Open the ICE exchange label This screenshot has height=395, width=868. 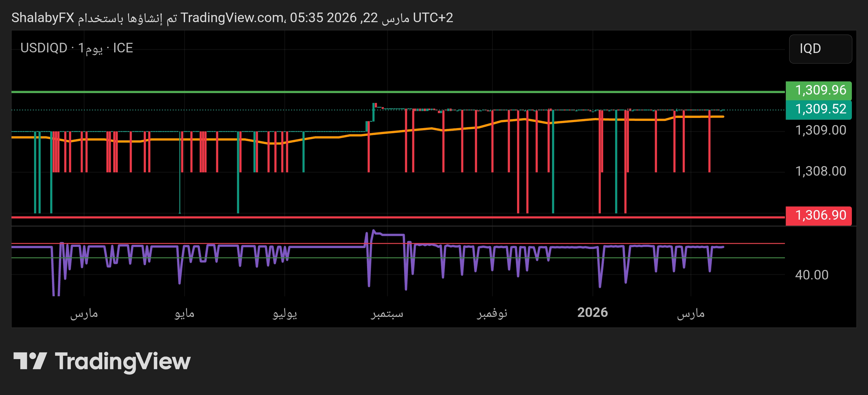(123, 48)
